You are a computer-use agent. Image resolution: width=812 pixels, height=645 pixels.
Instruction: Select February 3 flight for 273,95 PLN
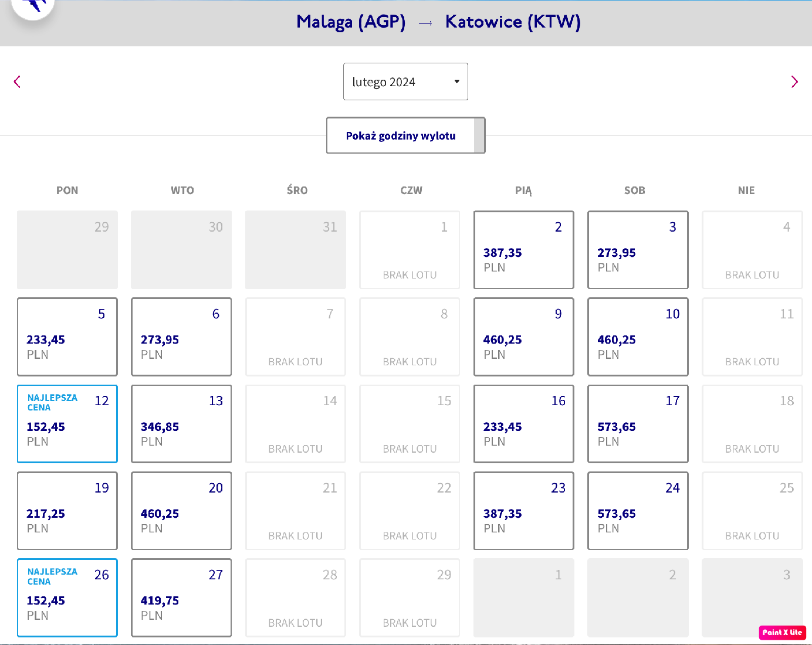click(638, 250)
